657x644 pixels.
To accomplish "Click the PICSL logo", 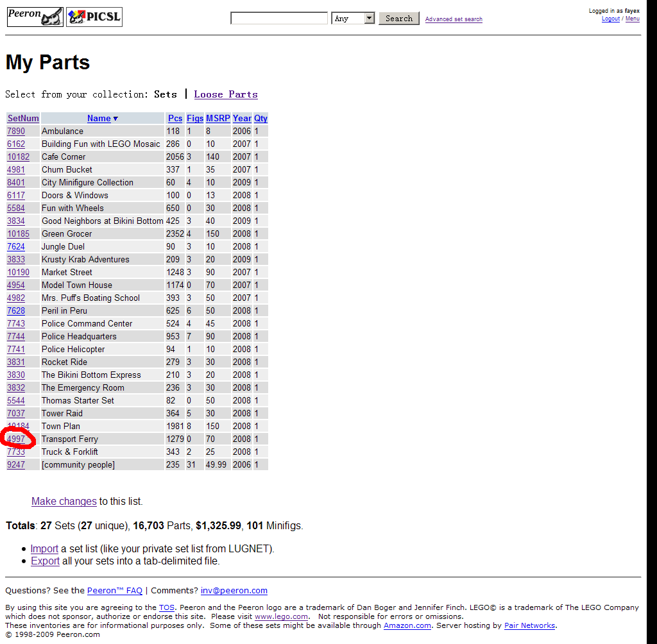I will tap(94, 17).
